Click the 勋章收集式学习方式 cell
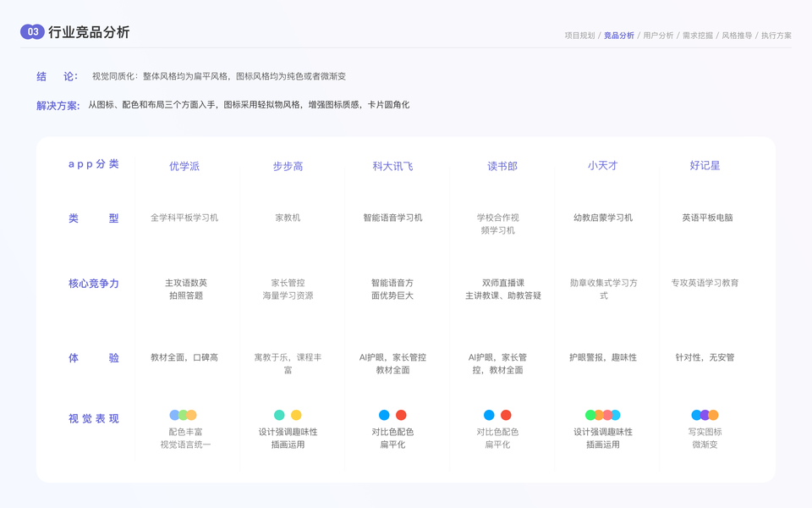The width and height of the screenshot is (812, 508). tap(604, 290)
